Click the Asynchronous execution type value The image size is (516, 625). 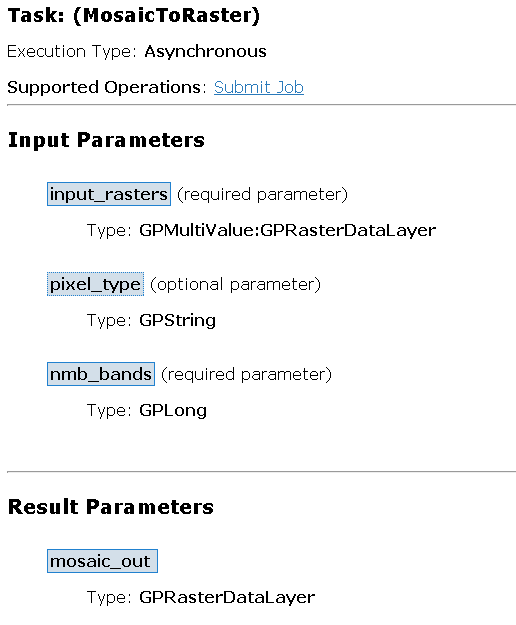(x=205, y=51)
